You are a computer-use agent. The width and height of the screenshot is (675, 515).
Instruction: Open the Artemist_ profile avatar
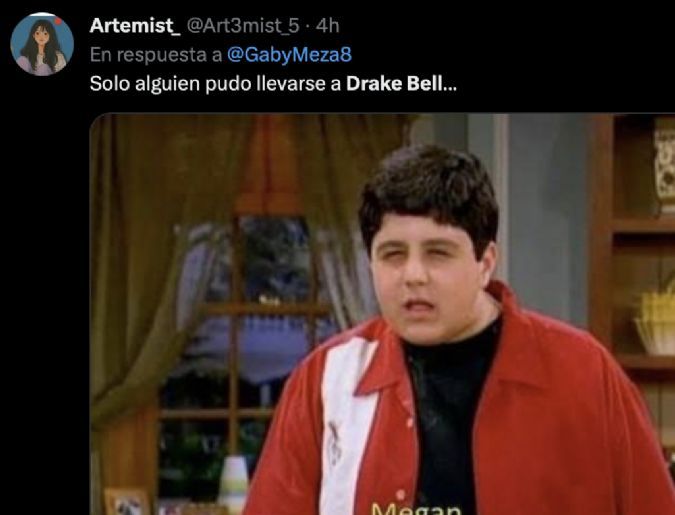coord(42,44)
